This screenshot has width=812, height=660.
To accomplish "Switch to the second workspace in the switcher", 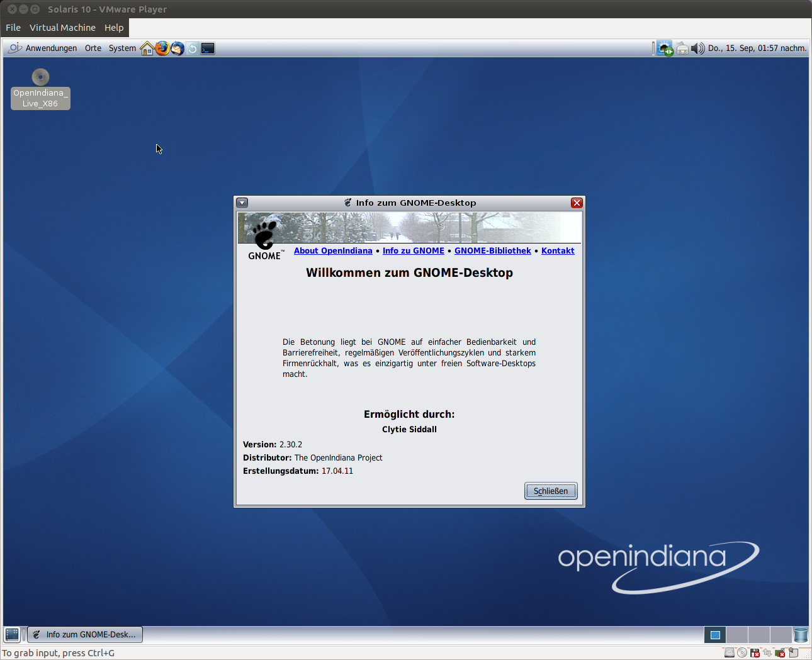I will [736, 635].
